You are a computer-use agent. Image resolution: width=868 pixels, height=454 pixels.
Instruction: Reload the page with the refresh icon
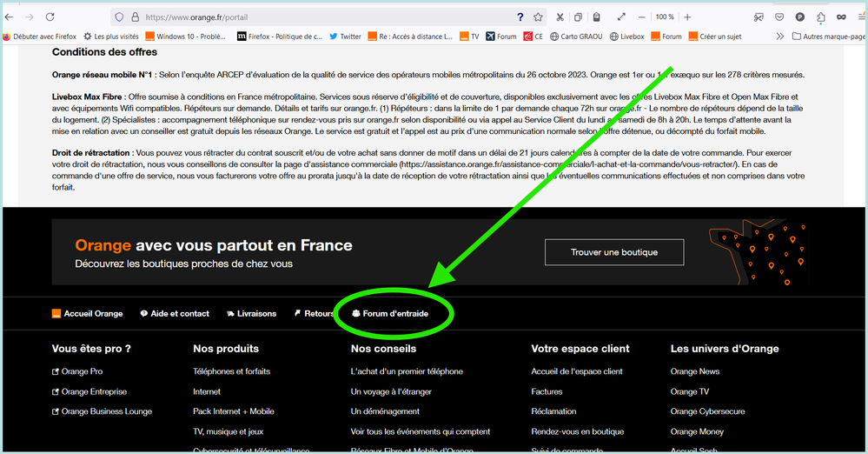50,17
